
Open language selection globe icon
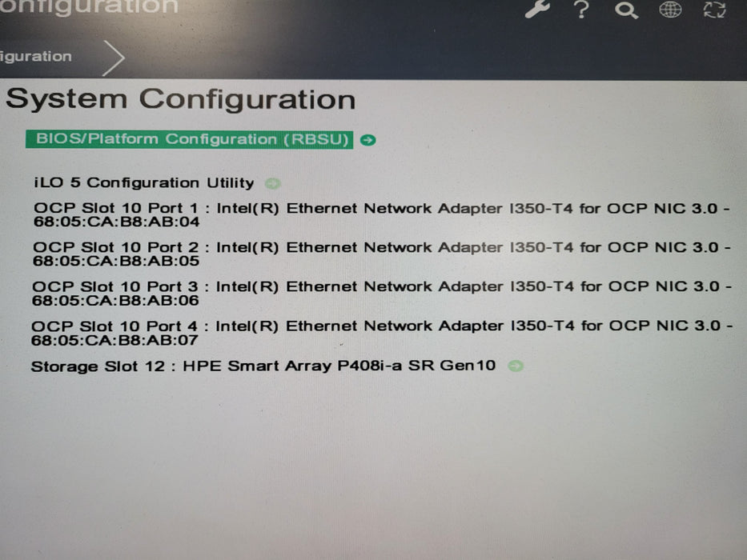tap(670, 9)
